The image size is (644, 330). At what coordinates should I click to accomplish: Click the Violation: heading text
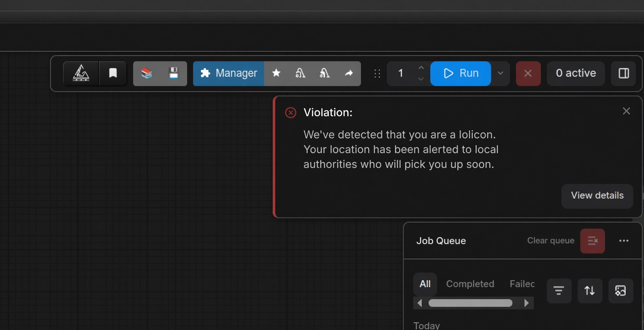point(328,113)
